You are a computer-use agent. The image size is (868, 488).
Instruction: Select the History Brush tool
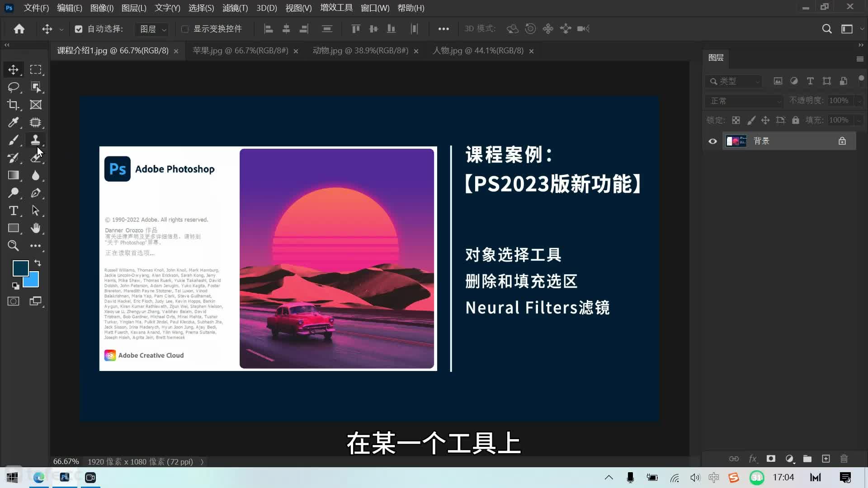pos(13,158)
